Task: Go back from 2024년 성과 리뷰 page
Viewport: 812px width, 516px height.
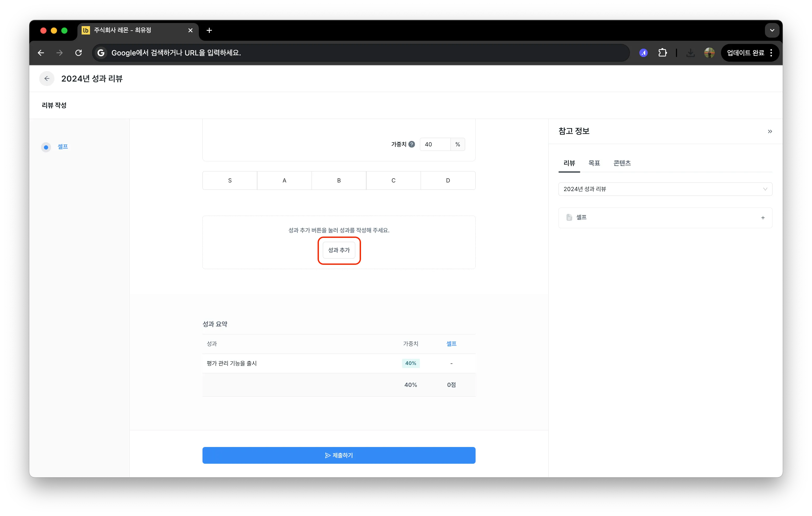Action: click(x=47, y=78)
